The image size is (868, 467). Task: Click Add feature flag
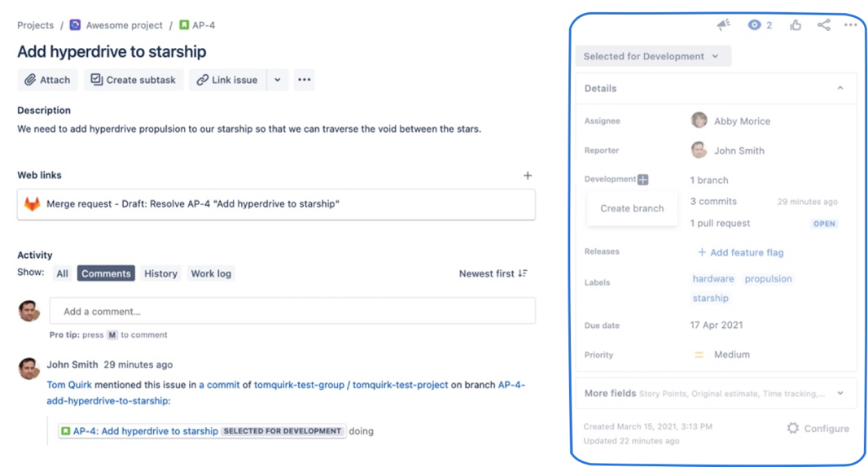740,252
